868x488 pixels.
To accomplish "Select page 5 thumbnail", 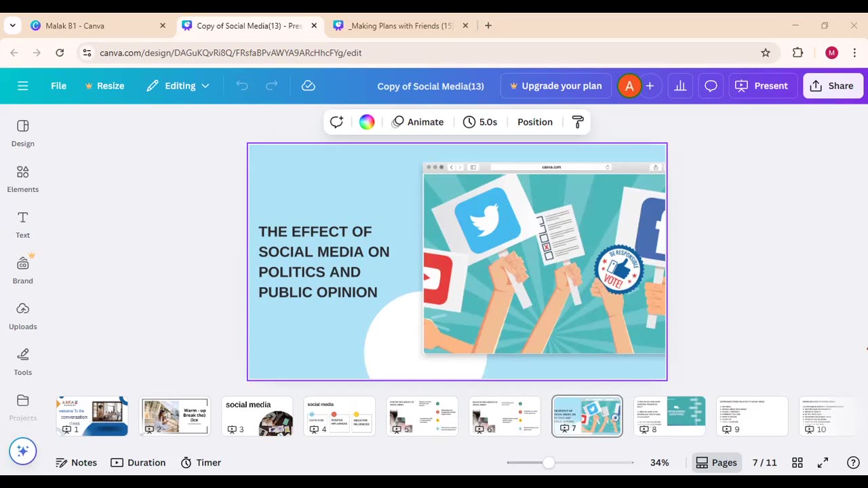I will pyautogui.click(x=422, y=416).
